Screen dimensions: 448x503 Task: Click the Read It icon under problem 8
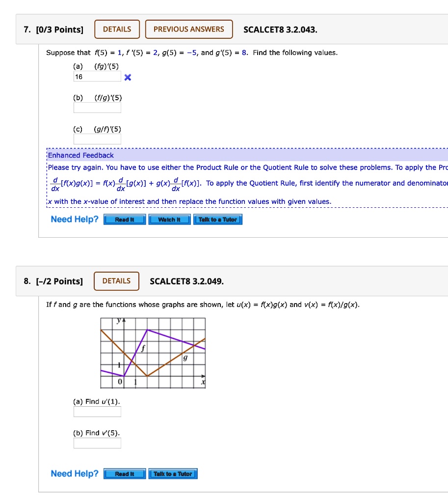coord(124,474)
